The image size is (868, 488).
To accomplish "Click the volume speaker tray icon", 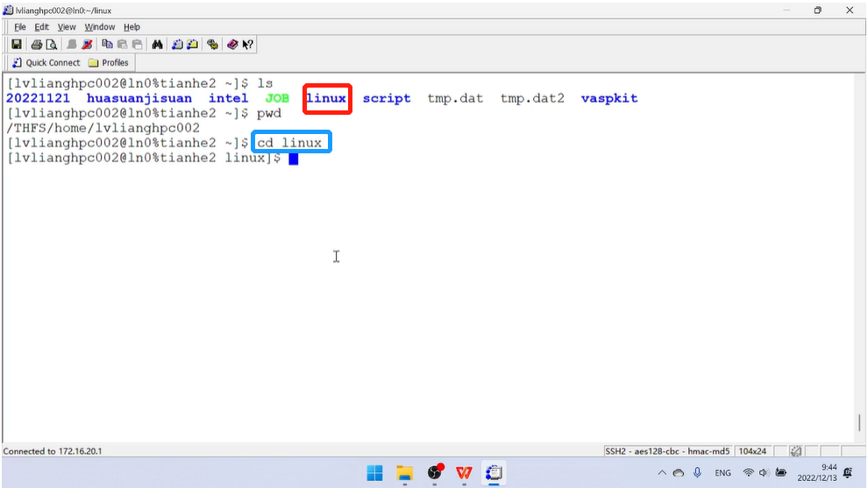I will click(764, 473).
